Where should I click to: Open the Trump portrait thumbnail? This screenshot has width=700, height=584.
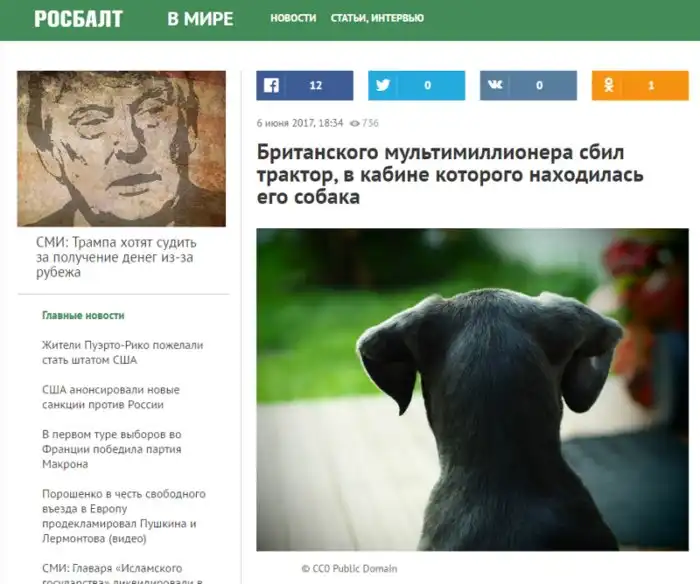point(121,149)
